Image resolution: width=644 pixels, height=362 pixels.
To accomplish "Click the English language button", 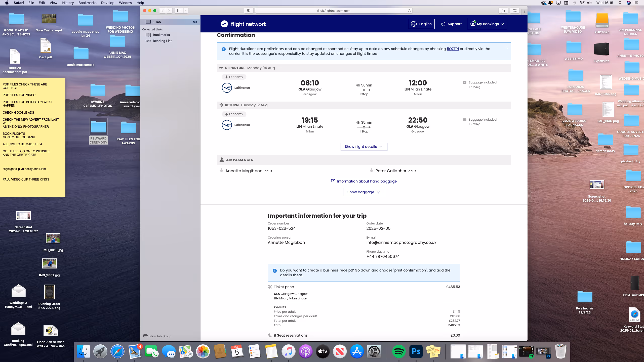I will click(421, 24).
